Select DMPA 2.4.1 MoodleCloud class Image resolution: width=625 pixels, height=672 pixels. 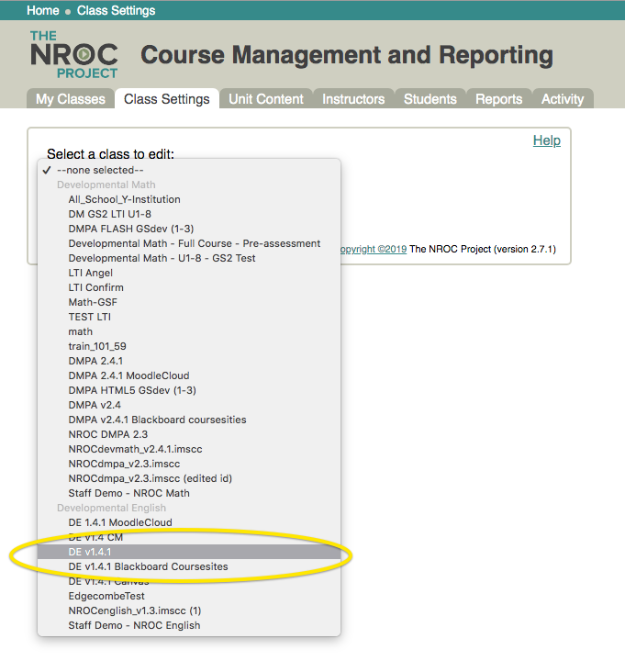coord(189,375)
